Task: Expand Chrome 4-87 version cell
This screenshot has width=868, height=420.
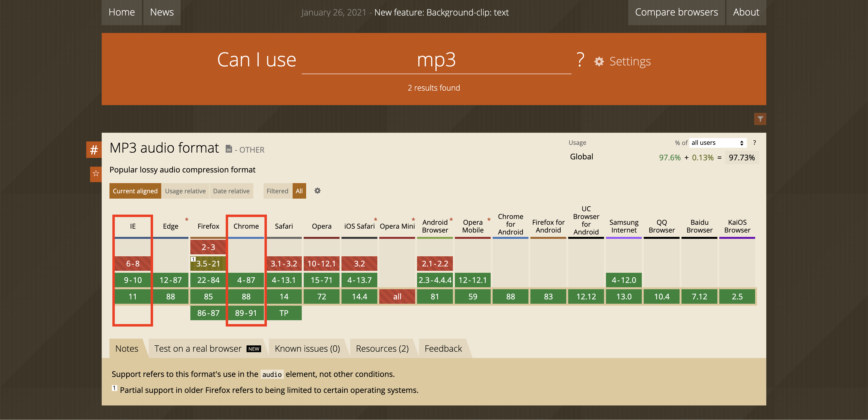Action: point(246,280)
